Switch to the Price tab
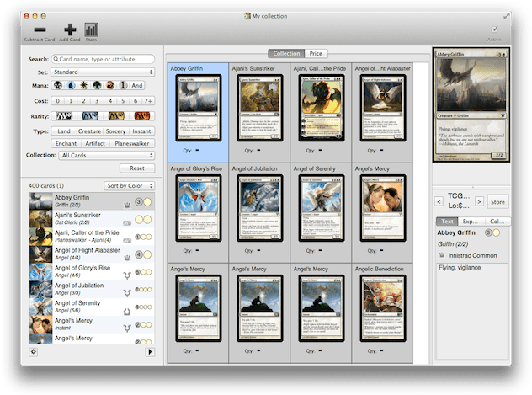 coord(316,54)
